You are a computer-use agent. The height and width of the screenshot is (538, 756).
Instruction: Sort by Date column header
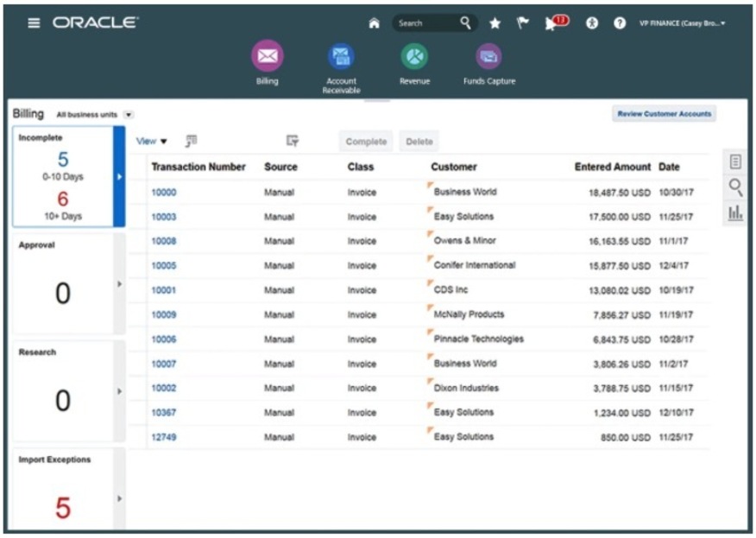[669, 167]
